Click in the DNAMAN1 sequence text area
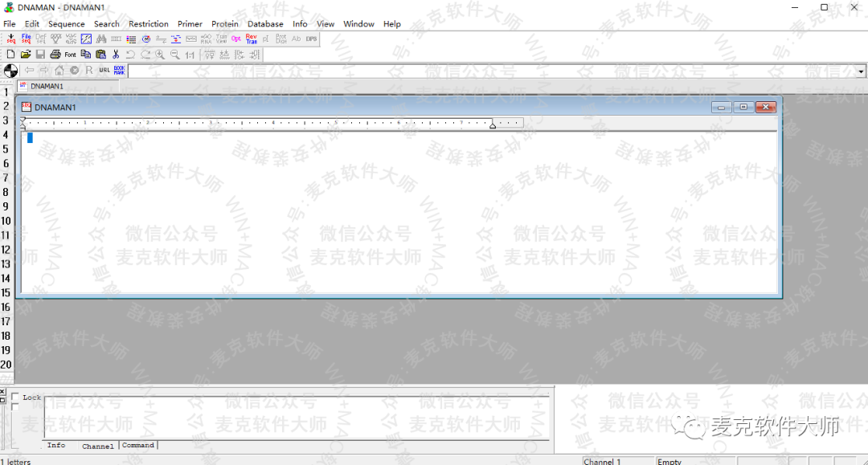 tap(399, 212)
